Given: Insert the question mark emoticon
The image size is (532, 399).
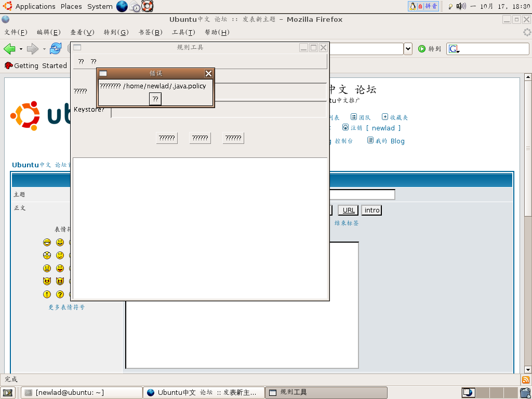Looking at the screenshot, I should (60, 294).
